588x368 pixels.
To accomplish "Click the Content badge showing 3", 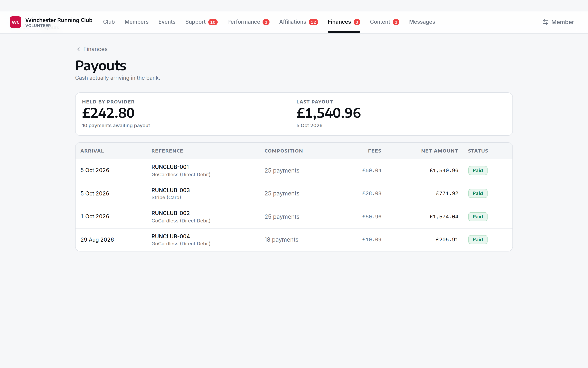I will coord(396,22).
